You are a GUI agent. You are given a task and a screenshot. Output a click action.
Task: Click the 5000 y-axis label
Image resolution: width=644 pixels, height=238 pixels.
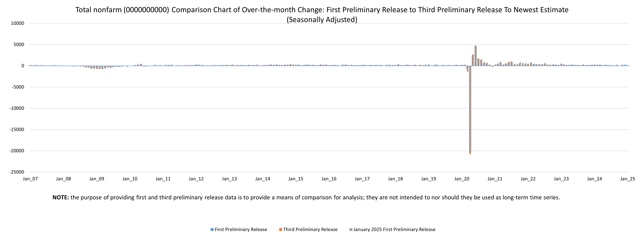point(19,45)
